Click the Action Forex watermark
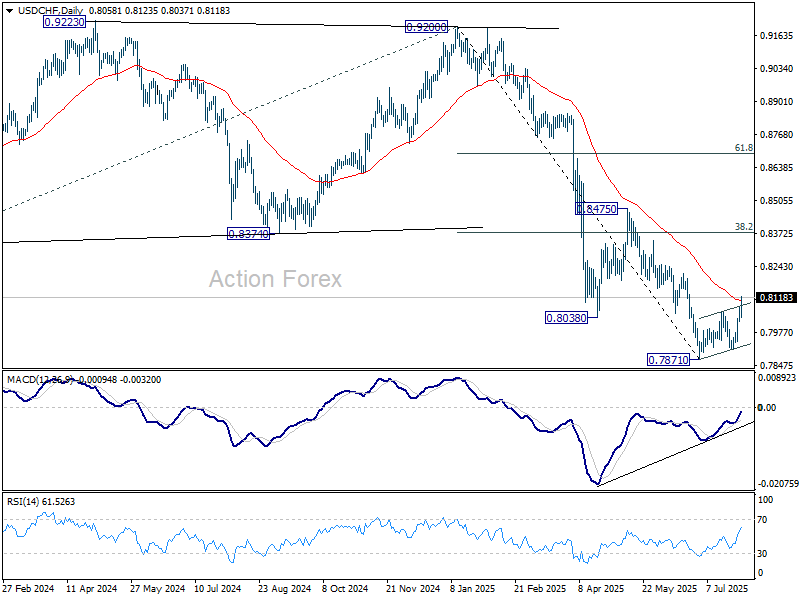The height and width of the screenshot is (600, 800). click(275, 280)
